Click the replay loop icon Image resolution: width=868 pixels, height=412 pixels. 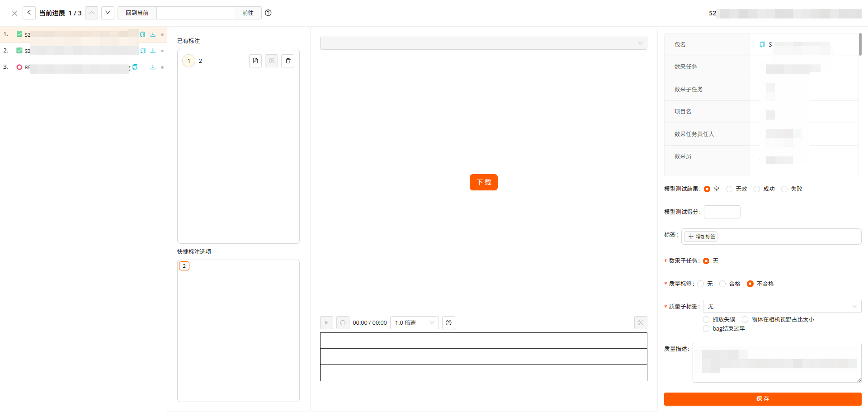pyautogui.click(x=343, y=323)
